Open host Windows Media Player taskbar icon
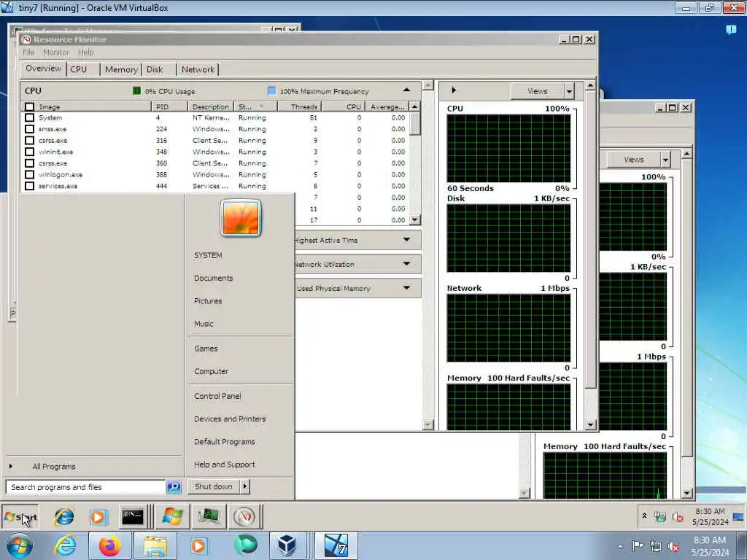The width and height of the screenshot is (747, 560). (198, 545)
